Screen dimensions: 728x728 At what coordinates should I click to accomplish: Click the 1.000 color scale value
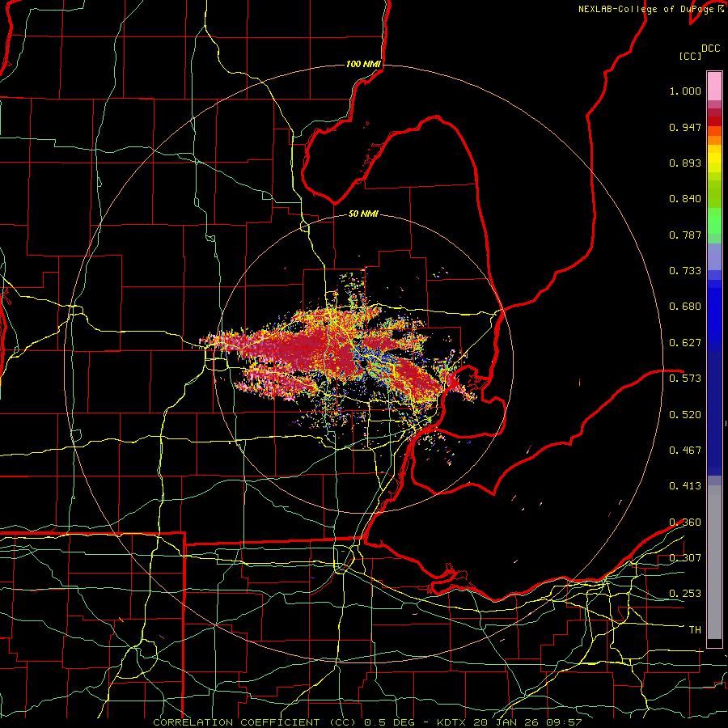coord(685,91)
